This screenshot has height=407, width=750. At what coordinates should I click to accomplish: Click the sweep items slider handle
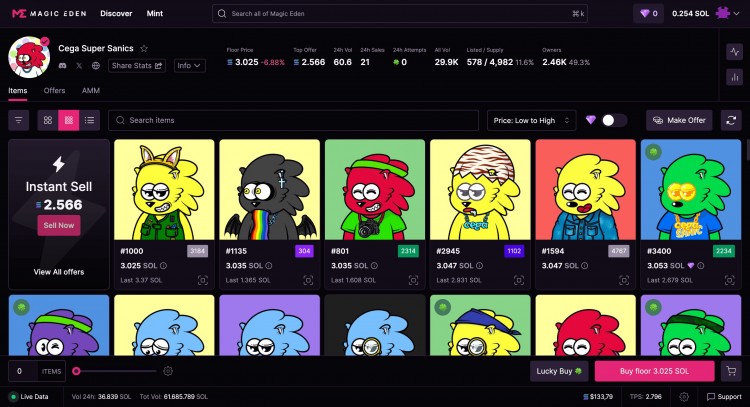pyautogui.click(x=76, y=371)
